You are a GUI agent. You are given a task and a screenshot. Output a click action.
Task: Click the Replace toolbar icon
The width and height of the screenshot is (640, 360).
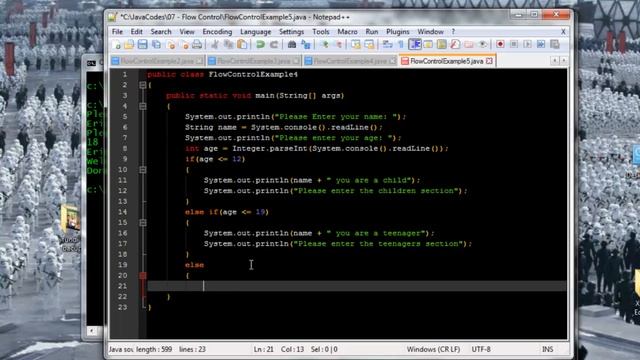pos(306,44)
